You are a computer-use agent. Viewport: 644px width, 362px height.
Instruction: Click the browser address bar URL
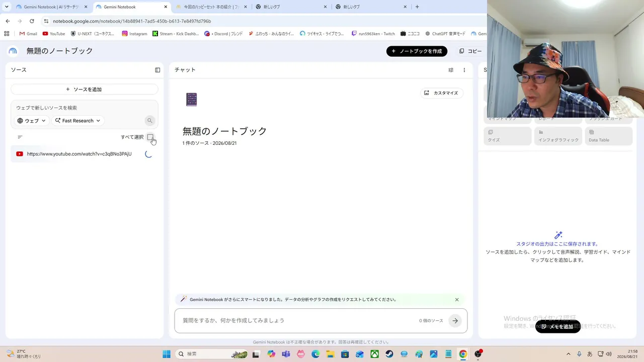pos(132,21)
